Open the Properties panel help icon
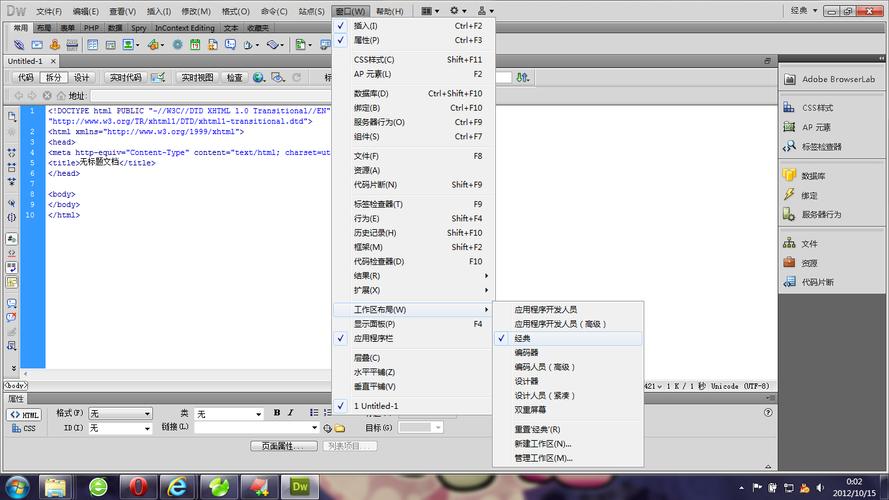This screenshot has height=500, width=889. pyautogui.click(x=768, y=413)
